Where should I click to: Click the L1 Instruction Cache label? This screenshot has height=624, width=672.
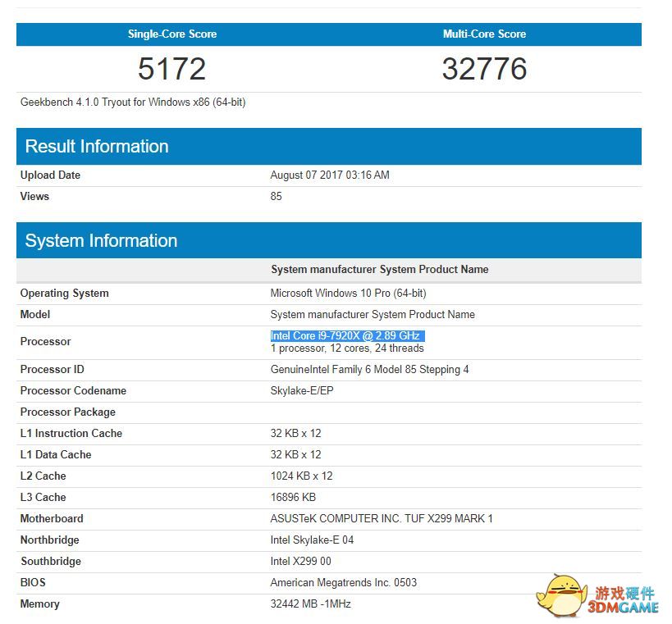pyautogui.click(x=71, y=434)
